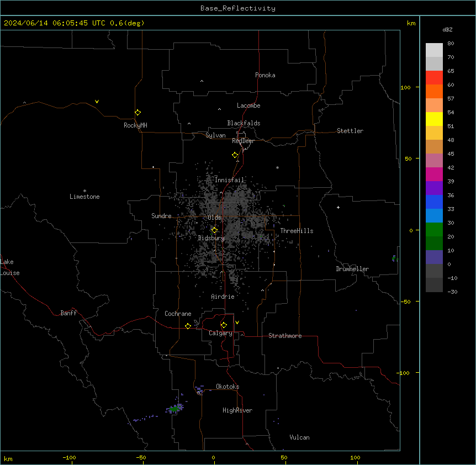Pick the magenta 39-42 dBZ legend swatch
Image resolution: width=476 pixels, height=465 pixels.
point(434,174)
